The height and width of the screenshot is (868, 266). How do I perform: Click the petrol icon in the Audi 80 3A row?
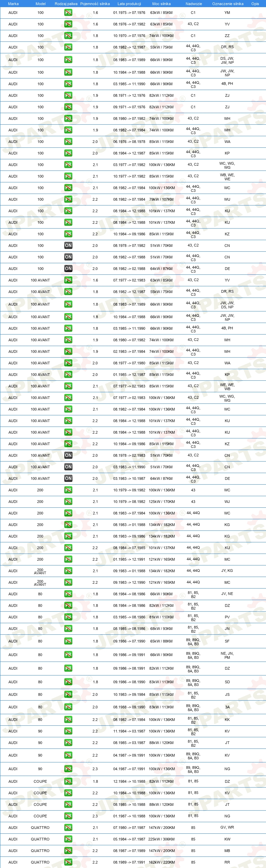(x=68, y=707)
